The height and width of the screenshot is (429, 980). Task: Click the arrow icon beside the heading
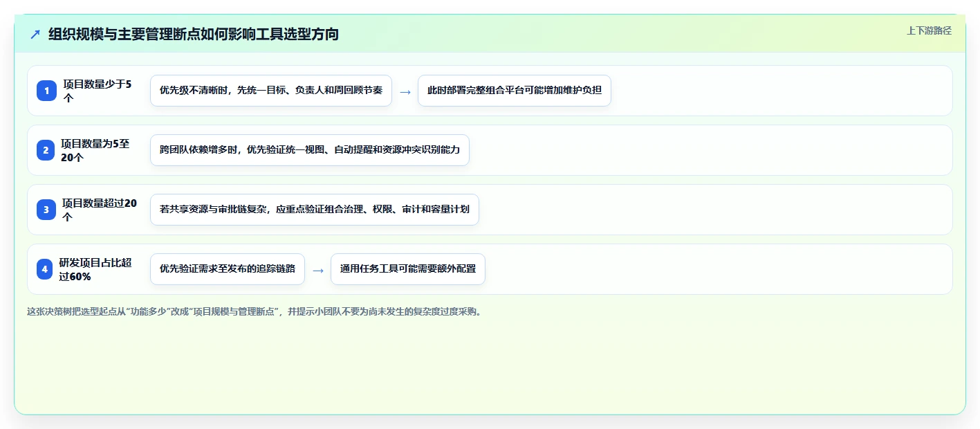click(x=35, y=34)
